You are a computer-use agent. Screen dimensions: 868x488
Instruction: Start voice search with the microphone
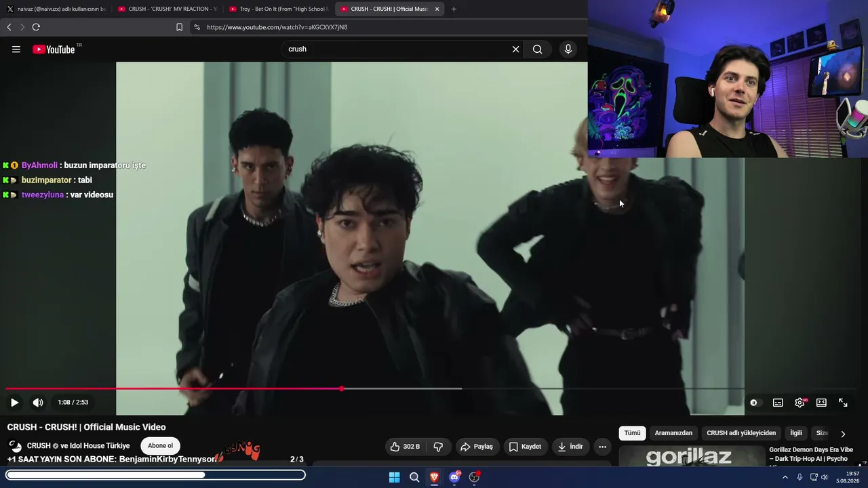(x=568, y=49)
